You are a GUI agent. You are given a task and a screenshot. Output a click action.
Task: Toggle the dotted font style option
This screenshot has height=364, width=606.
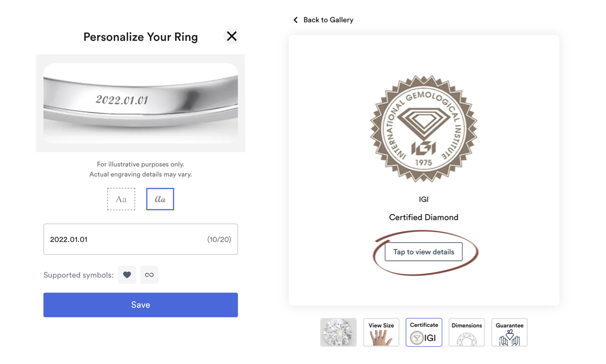(x=121, y=199)
